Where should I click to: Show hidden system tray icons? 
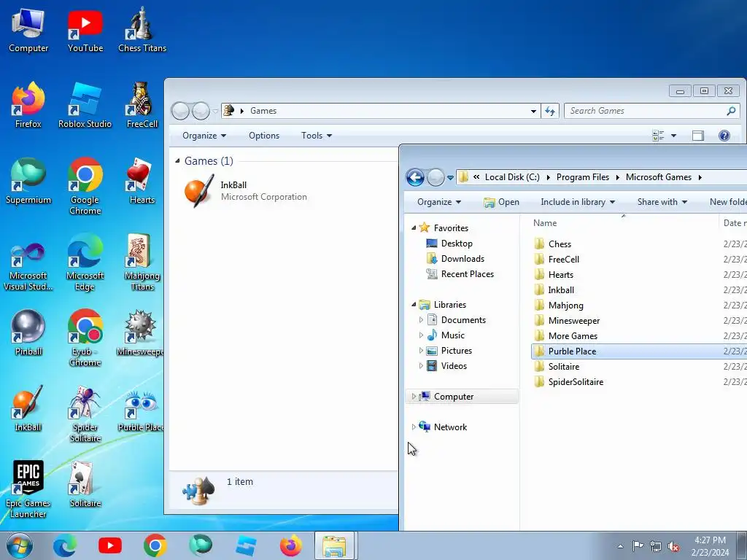(620, 546)
